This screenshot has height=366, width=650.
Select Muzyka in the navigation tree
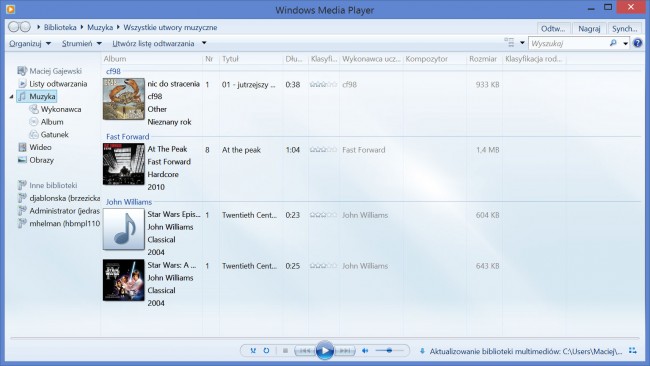click(x=42, y=97)
